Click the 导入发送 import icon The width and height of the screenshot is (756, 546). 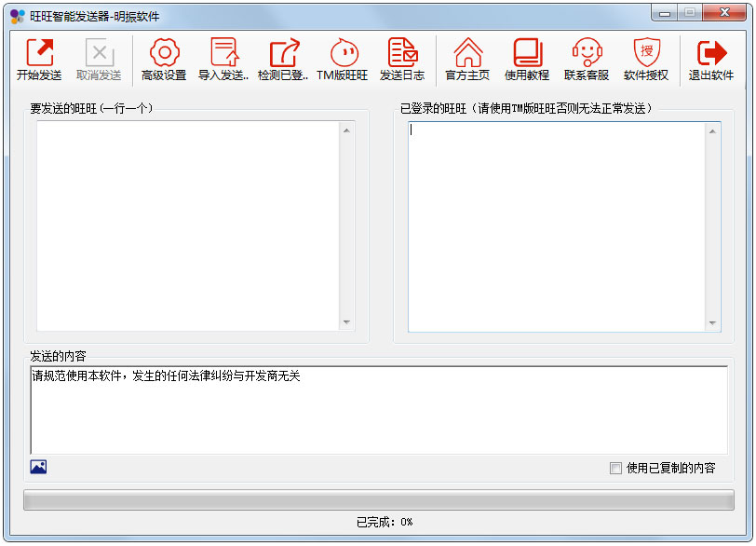point(223,60)
